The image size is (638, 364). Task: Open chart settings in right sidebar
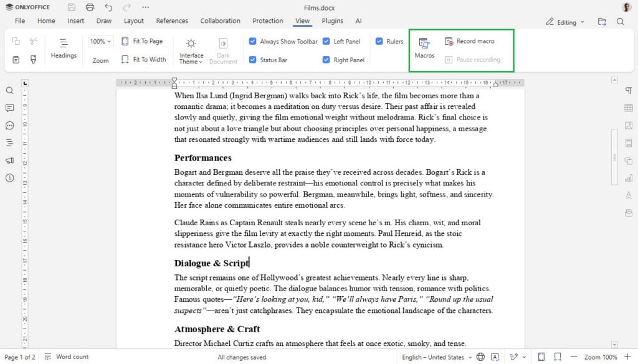pos(630,179)
